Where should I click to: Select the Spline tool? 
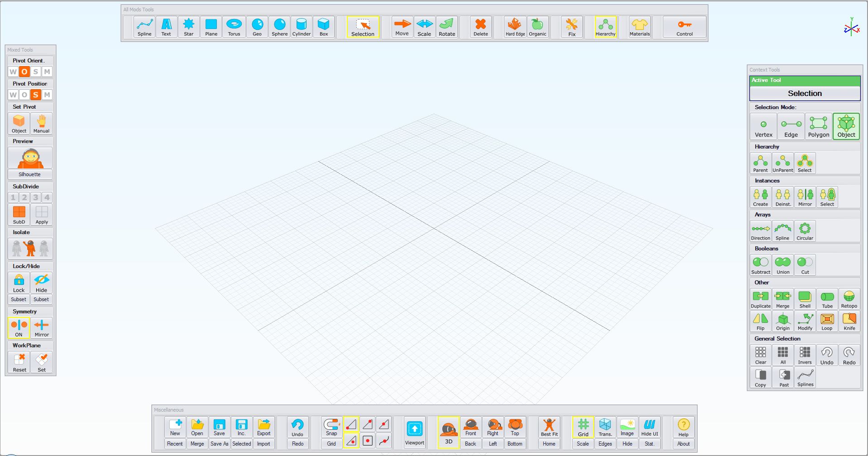click(x=144, y=27)
